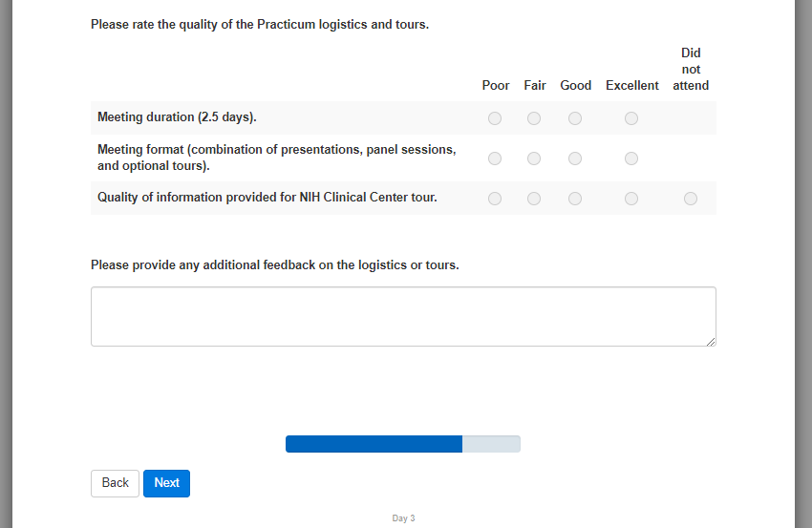
Task: Select Did not attend for NIH tour
Action: click(691, 199)
